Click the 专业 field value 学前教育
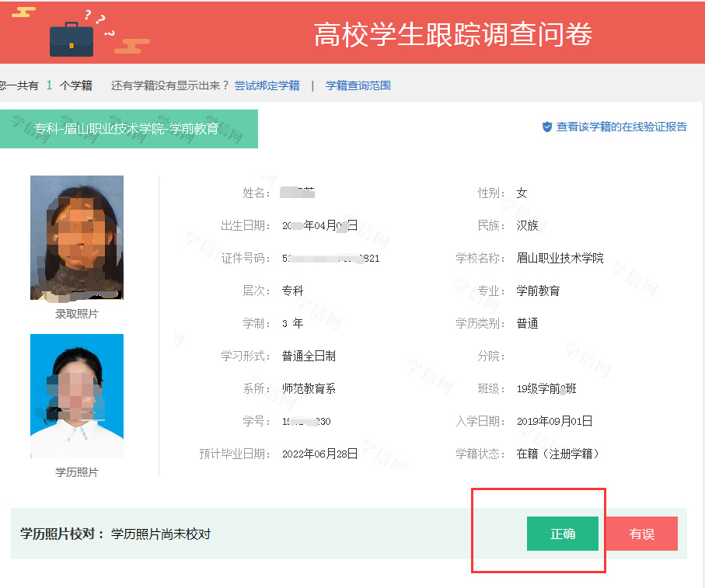The width and height of the screenshot is (705, 588). coord(538,291)
